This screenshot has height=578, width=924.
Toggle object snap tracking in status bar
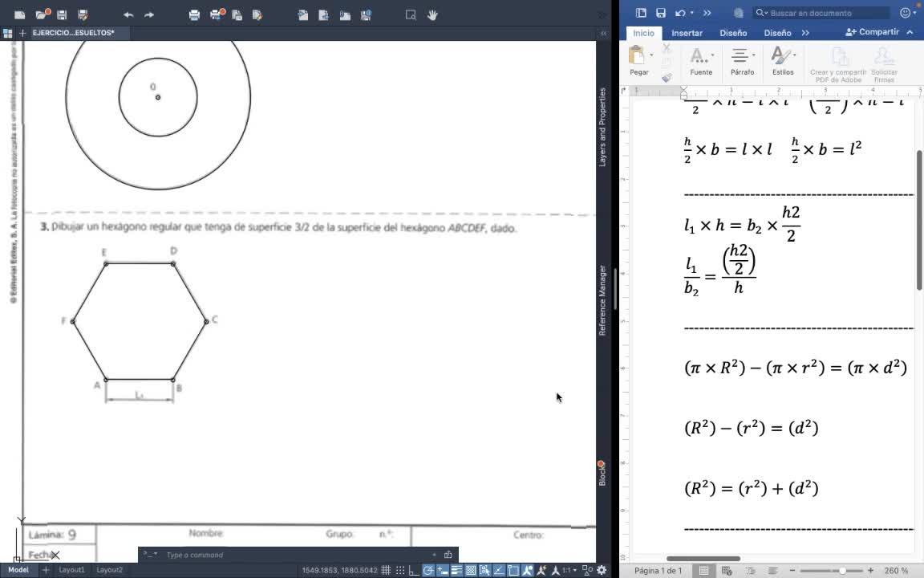pyautogui.click(x=499, y=570)
